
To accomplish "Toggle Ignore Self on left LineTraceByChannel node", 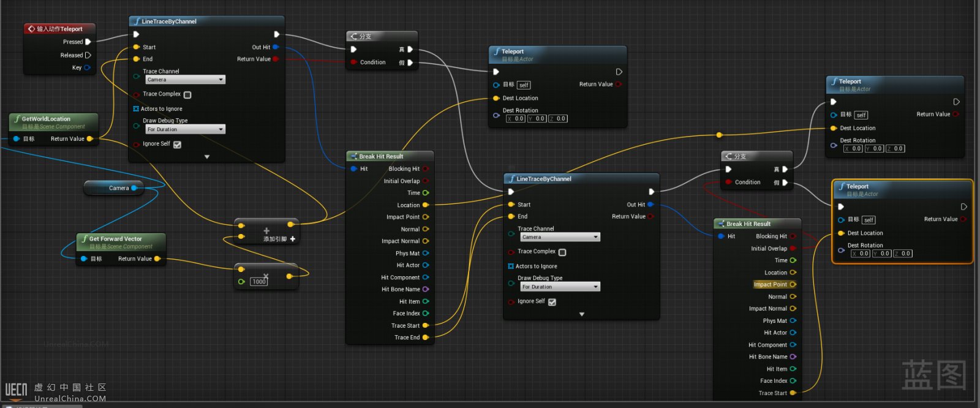I will [x=177, y=145].
